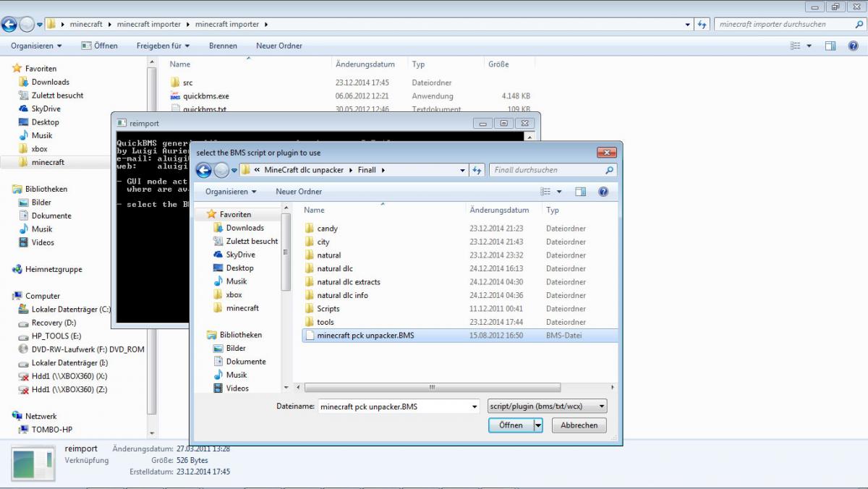Open the dialog's Organisieren dropdown menu
Screen dimensions: 868x489
231,192
